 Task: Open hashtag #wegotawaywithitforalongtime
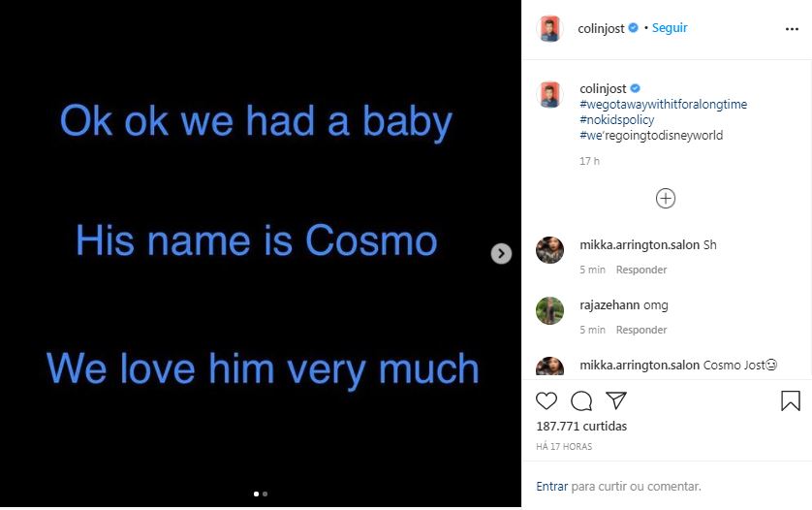coord(664,104)
